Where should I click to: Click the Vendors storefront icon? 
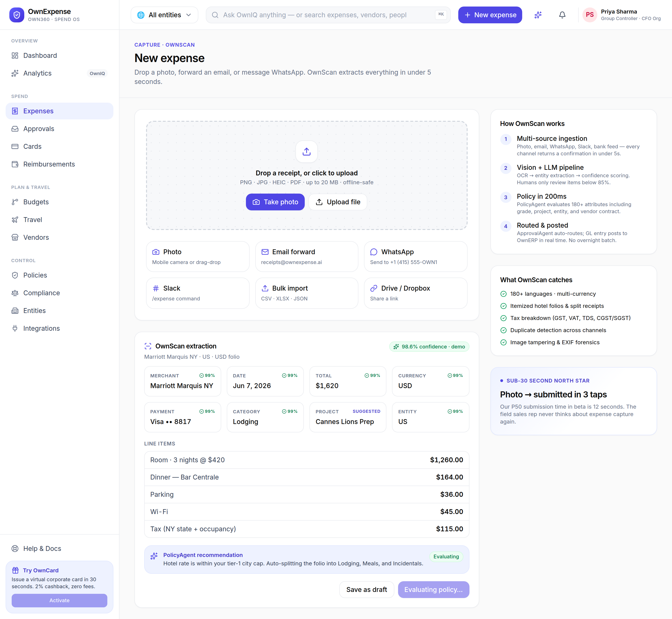click(15, 237)
